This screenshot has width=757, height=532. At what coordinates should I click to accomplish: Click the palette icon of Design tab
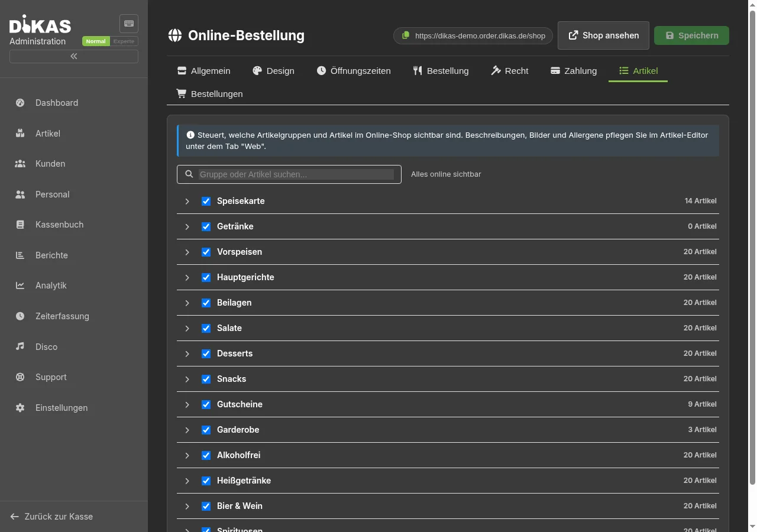coord(257,71)
